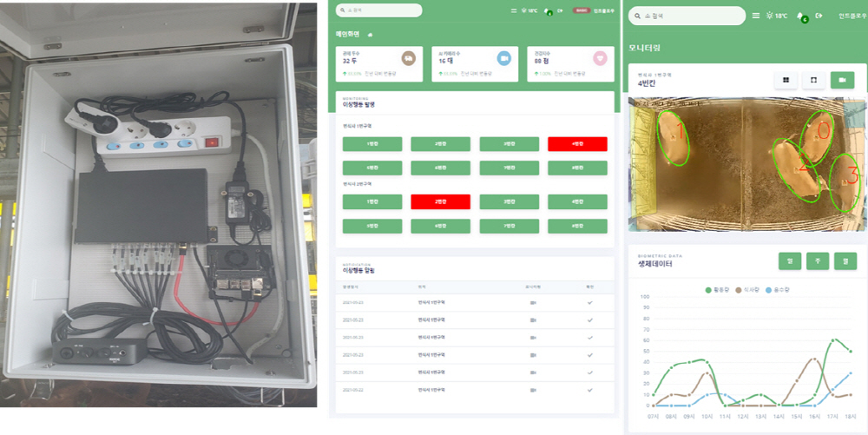Click the 모니터링 page title

[x=644, y=48]
